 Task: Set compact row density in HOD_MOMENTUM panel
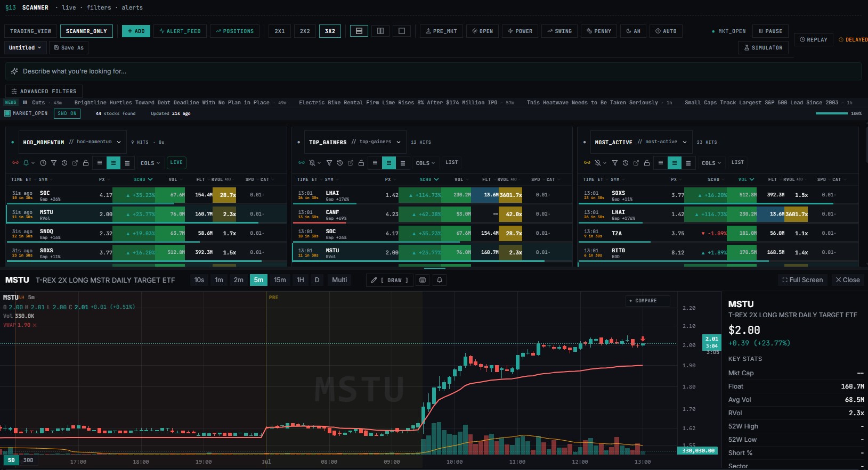click(100, 163)
